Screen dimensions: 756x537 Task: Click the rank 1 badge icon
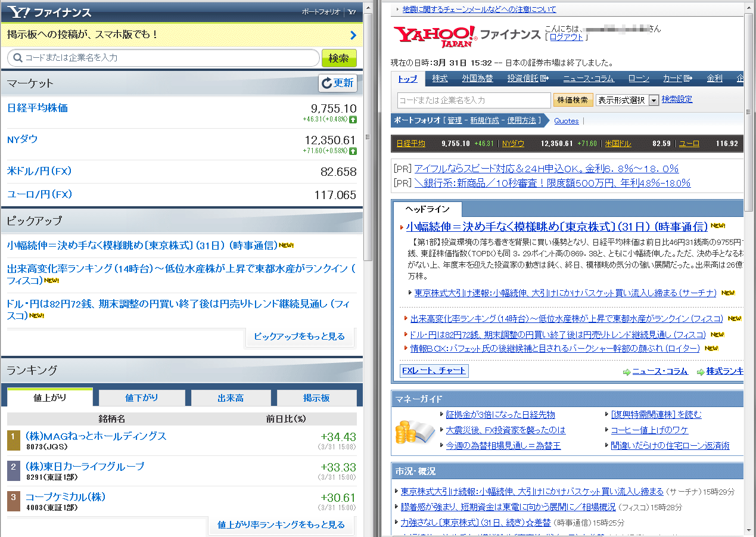[14, 440]
